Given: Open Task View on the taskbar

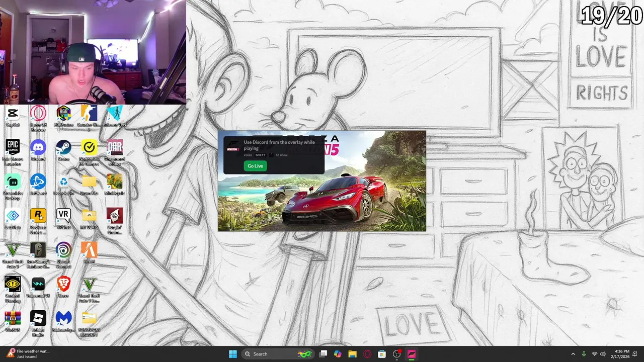Looking at the screenshot, I should pyautogui.click(x=324, y=354).
